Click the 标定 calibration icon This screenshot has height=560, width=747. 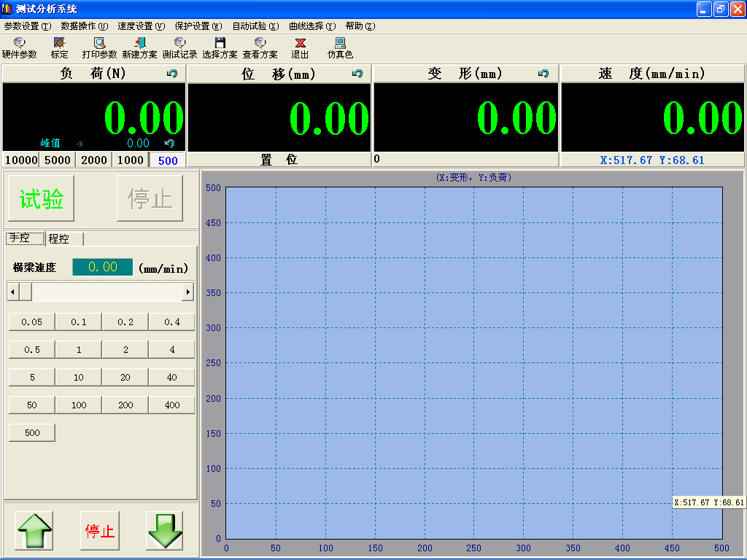click(60, 48)
